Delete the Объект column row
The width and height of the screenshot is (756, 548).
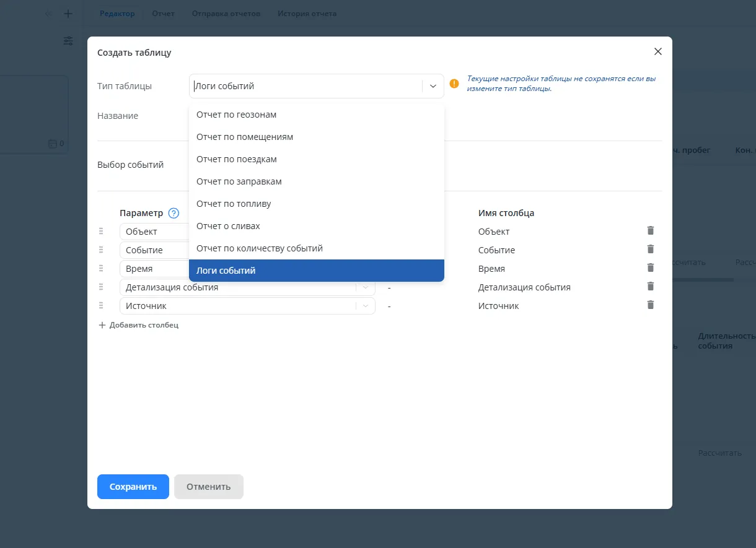pos(650,231)
